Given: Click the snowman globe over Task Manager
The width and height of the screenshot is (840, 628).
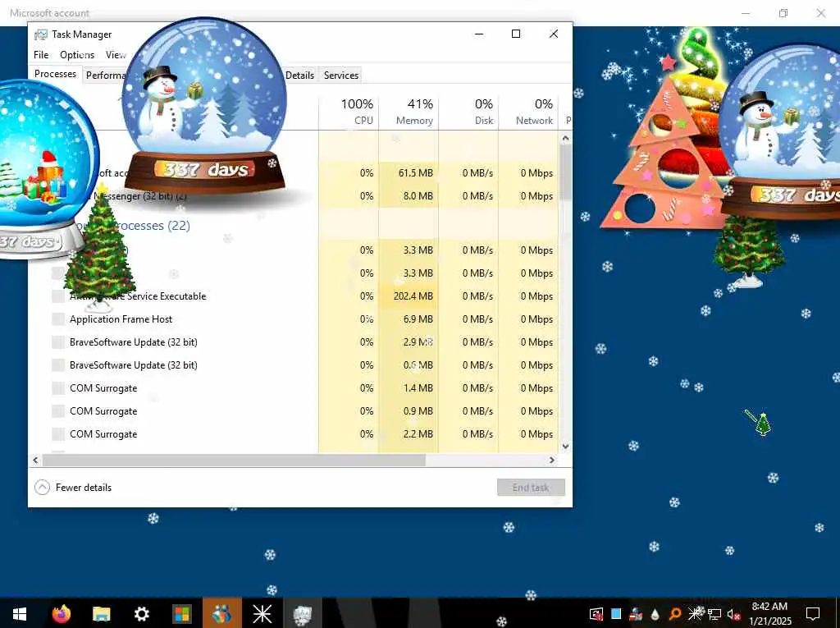Looking at the screenshot, I should point(205,105).
